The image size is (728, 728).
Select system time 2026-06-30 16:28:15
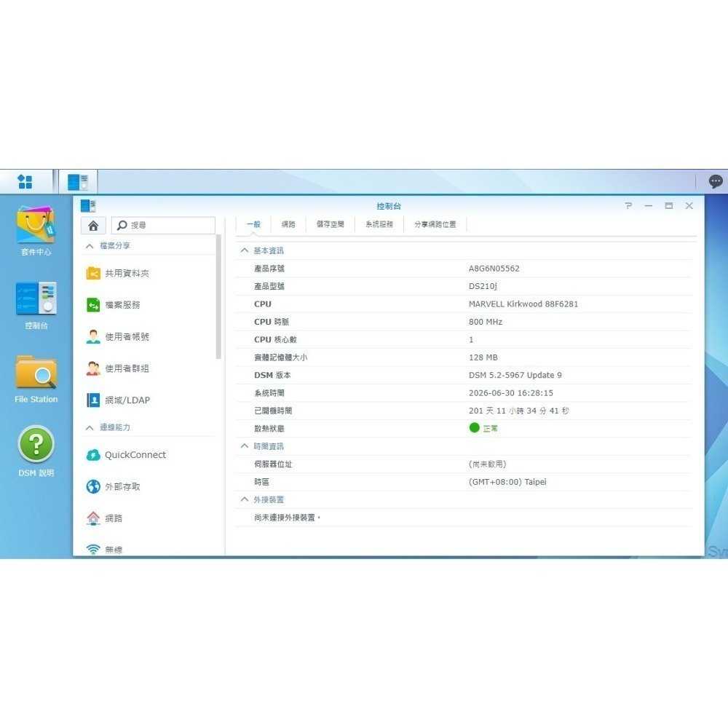[511, 393]
